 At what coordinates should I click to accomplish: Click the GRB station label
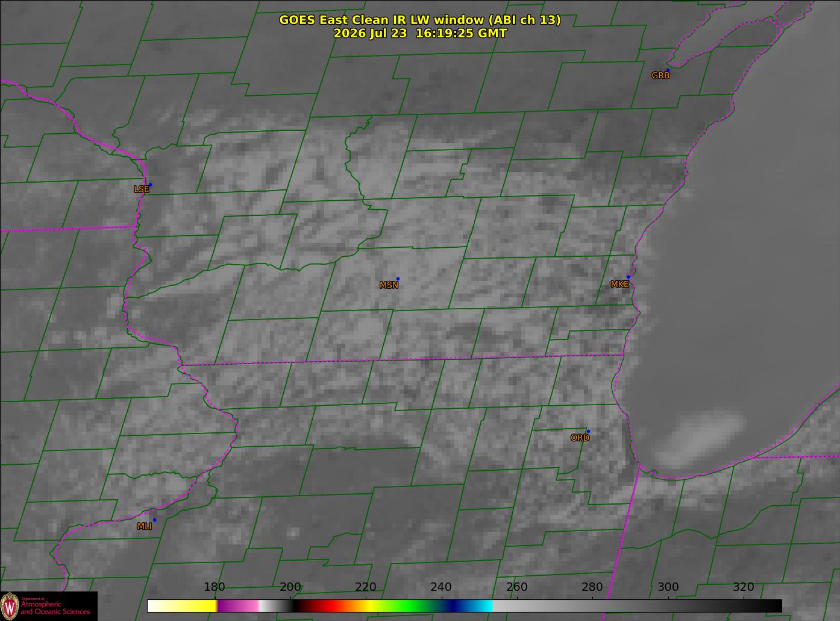660,76
